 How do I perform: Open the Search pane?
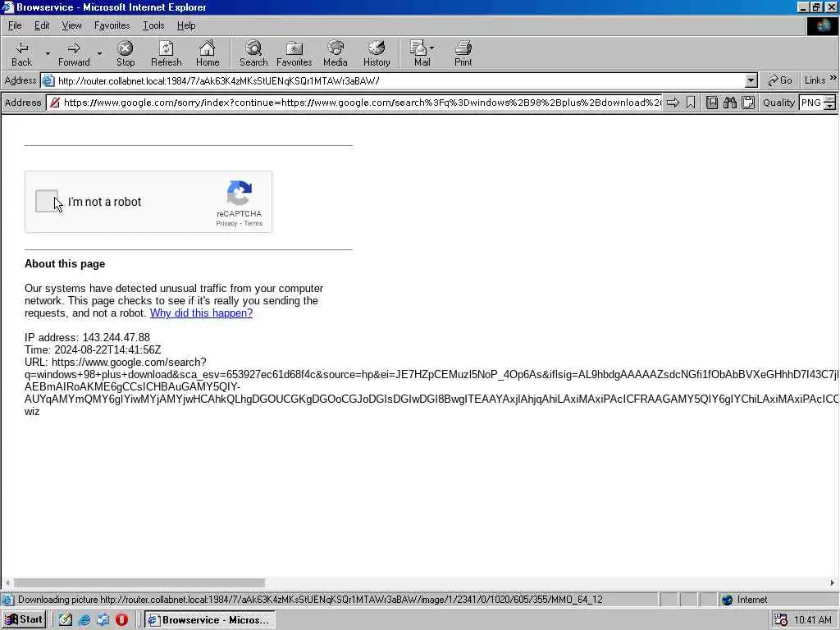[x=253, y=53]
